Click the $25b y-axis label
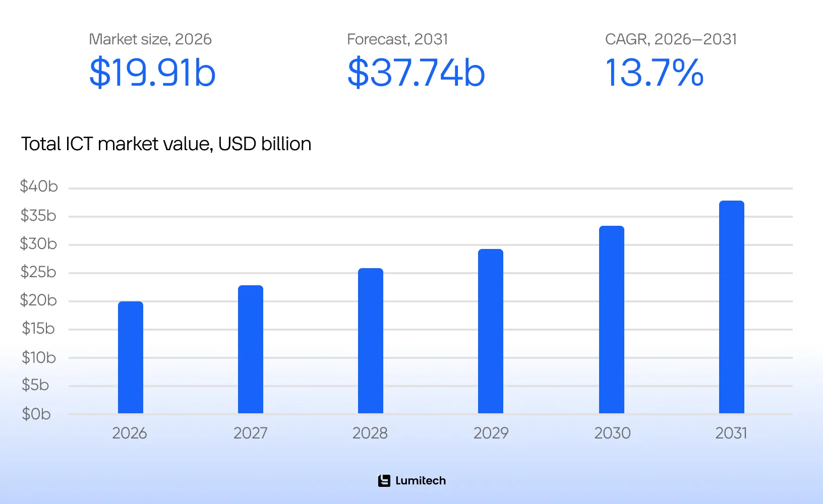The width and height of the screenshot is (823, 504). 38,272
